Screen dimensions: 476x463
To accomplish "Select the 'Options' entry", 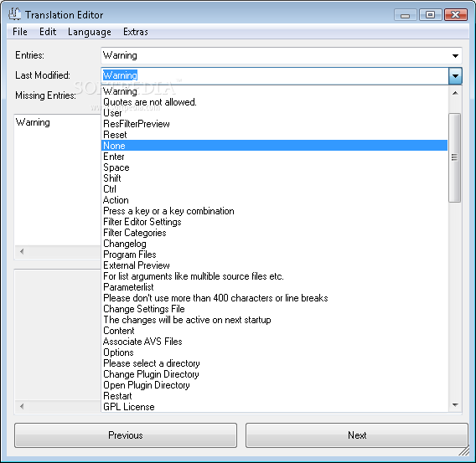I will (274, 352).
